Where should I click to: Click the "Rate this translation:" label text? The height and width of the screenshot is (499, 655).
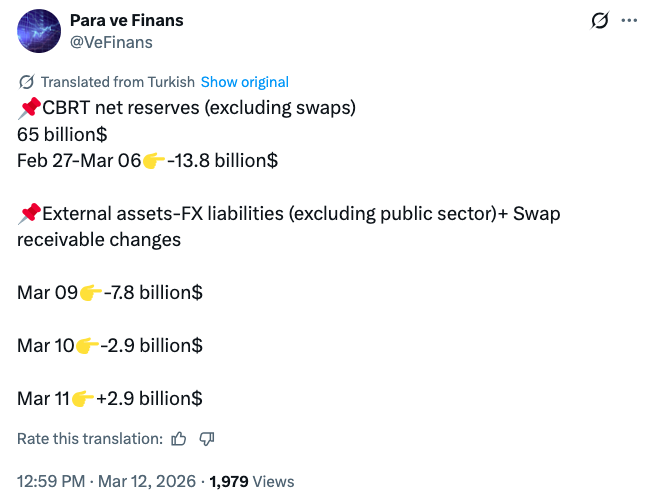tap(90, 438)
